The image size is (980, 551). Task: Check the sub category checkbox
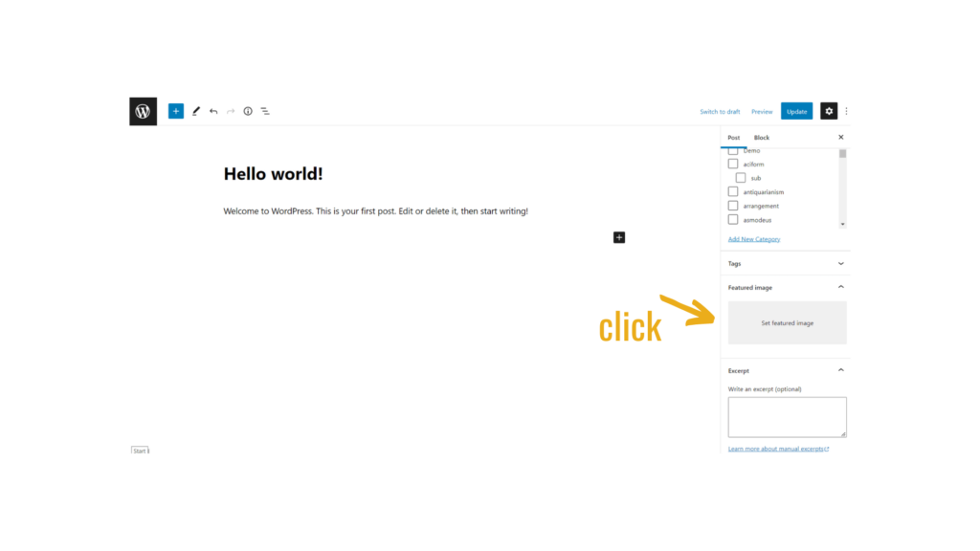pyautogui.click(x=741, y=178)
